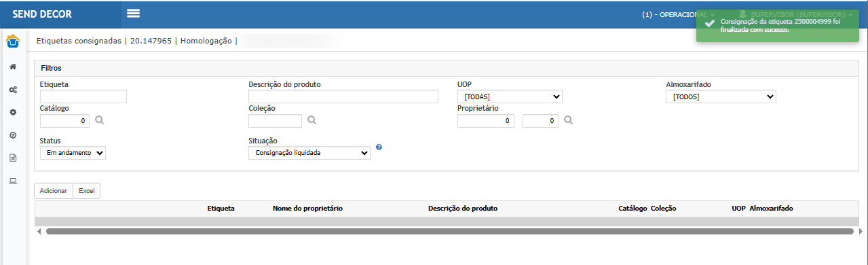Sort by Nome do proprietário column
The width and height of the screenshot is (868, 265).
pyautogui.click(x=307, y=208)
